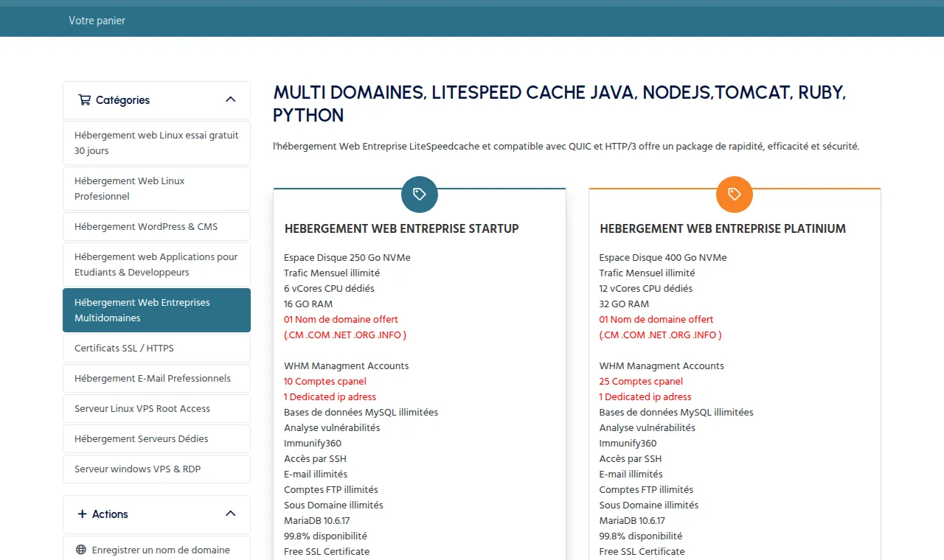Click "32 GO RAM" text

(624, 304)
